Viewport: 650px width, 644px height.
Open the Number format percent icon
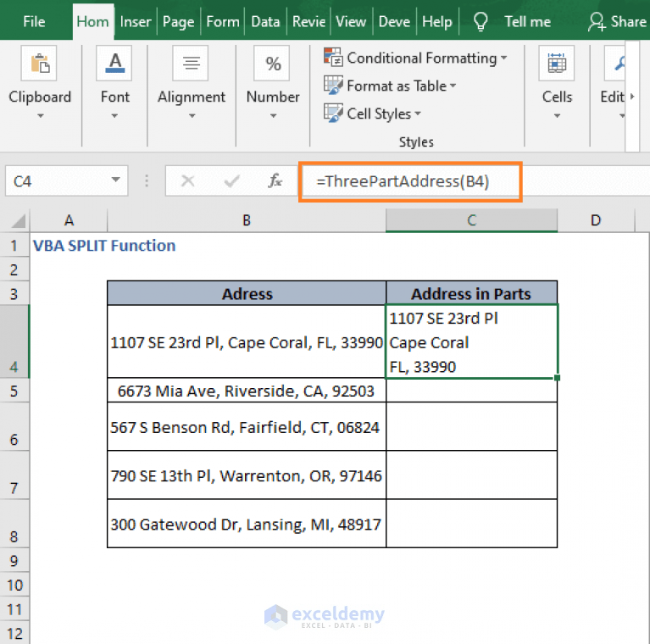[272, 63]
